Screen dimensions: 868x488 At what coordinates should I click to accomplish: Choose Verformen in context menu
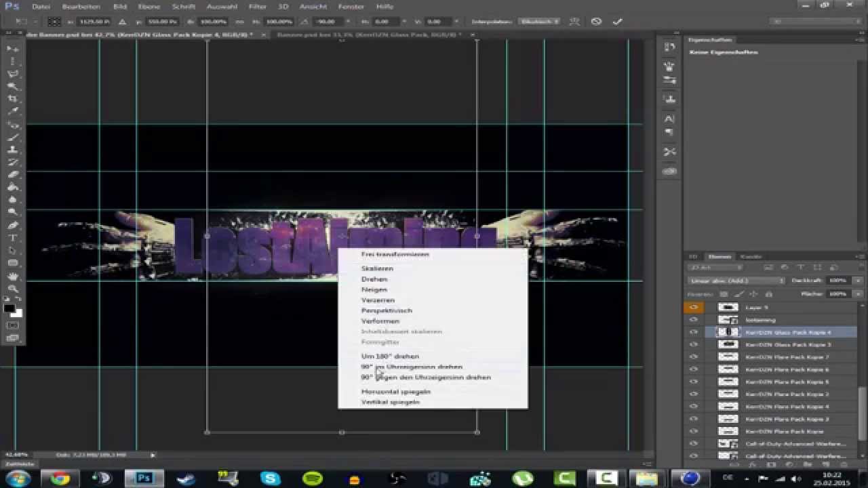click(380, 321)
